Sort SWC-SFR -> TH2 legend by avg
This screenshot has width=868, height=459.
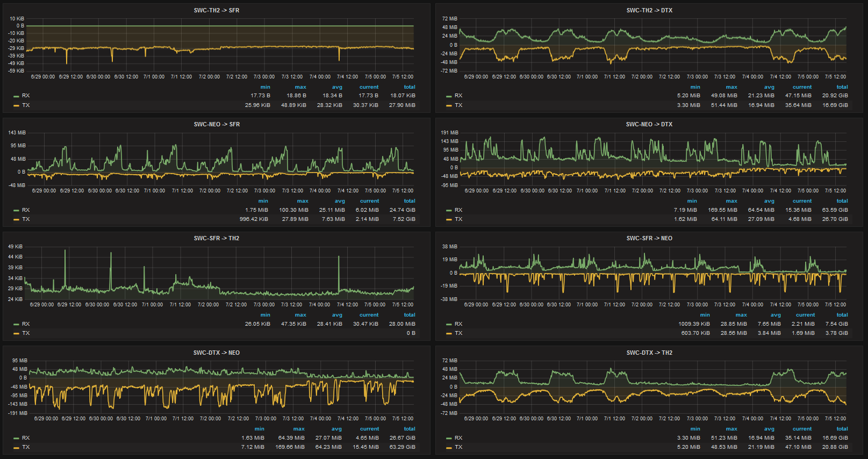(337, 315)
